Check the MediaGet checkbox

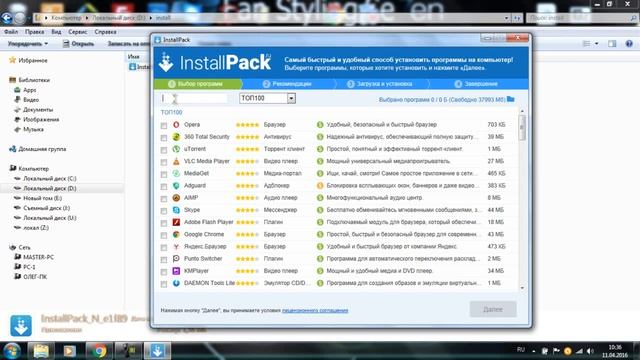click(164, 174)
